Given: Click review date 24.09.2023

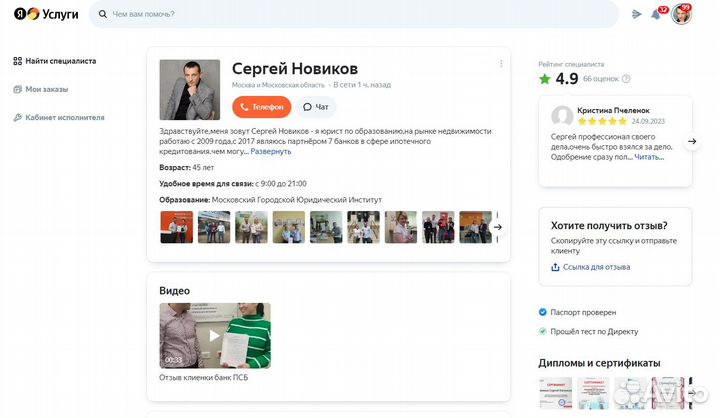Looking at the screenshot, I should (648, 121).
